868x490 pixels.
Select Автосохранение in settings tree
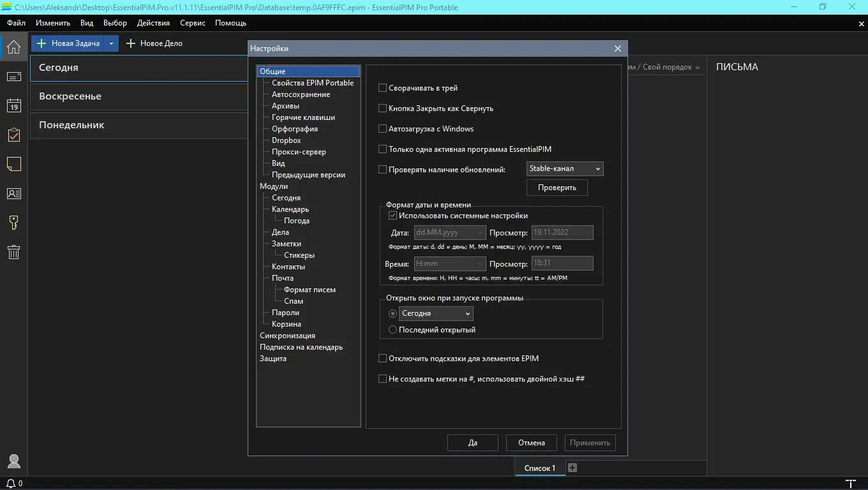click(301, 94)
